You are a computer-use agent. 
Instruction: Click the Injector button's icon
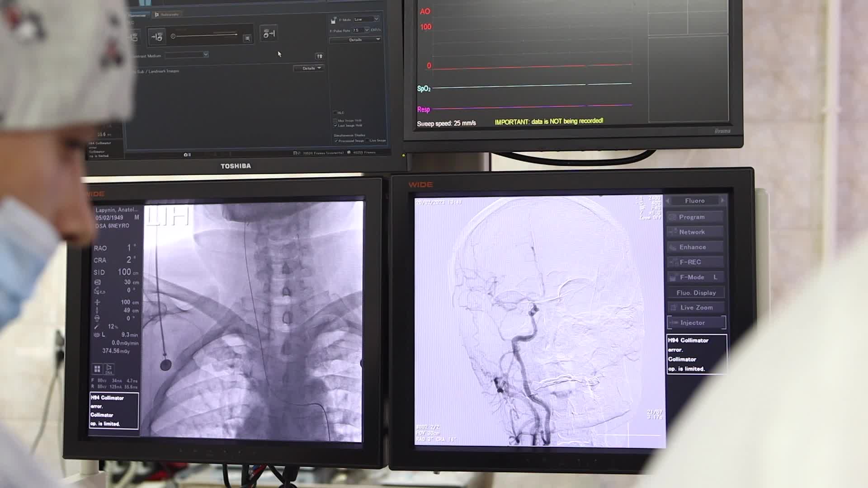[674, 323]
